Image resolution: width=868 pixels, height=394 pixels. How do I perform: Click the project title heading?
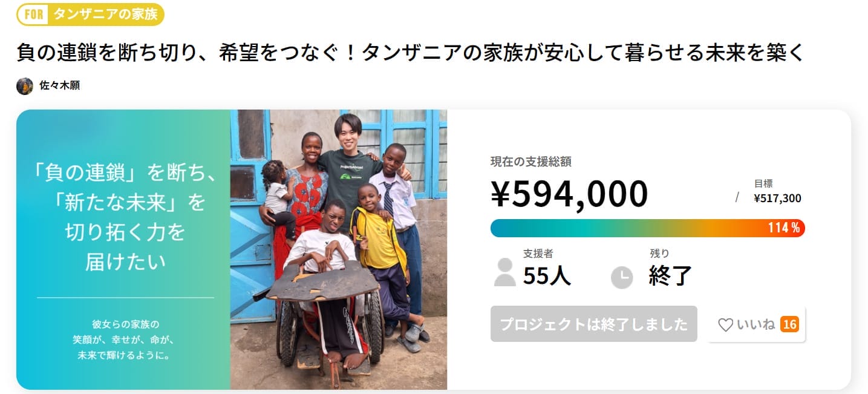[411, 53]
